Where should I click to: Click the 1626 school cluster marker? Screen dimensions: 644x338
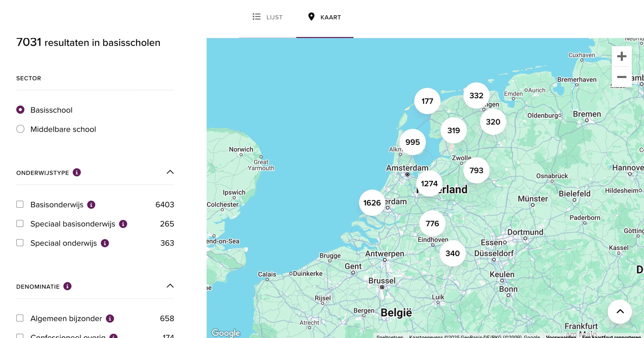372,203
